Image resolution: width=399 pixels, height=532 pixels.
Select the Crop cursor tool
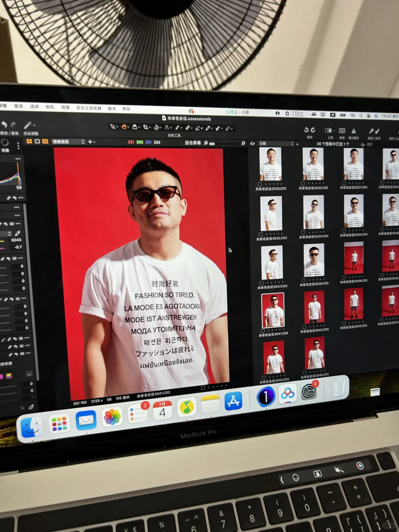pos(146,127)
